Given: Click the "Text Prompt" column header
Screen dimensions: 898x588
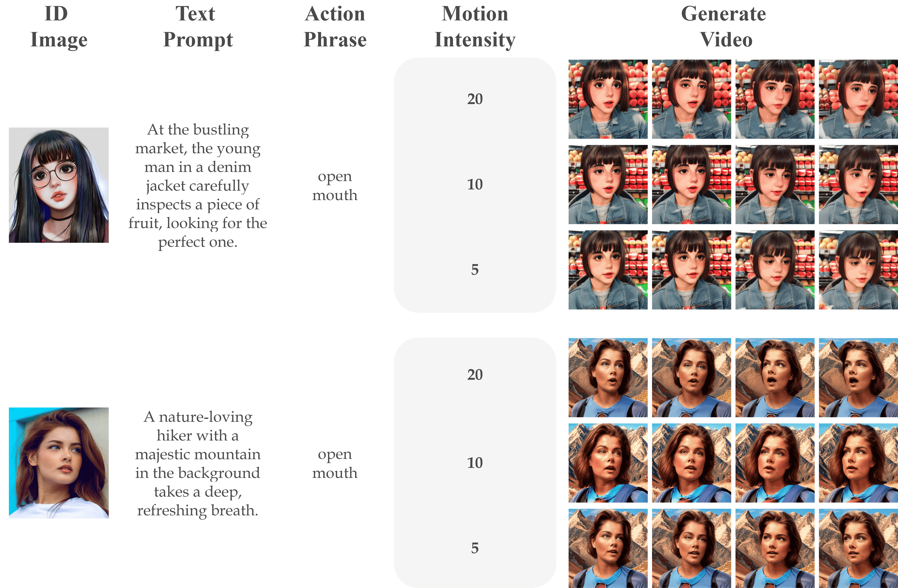Looking at the screenshot, I should [197, 26].
